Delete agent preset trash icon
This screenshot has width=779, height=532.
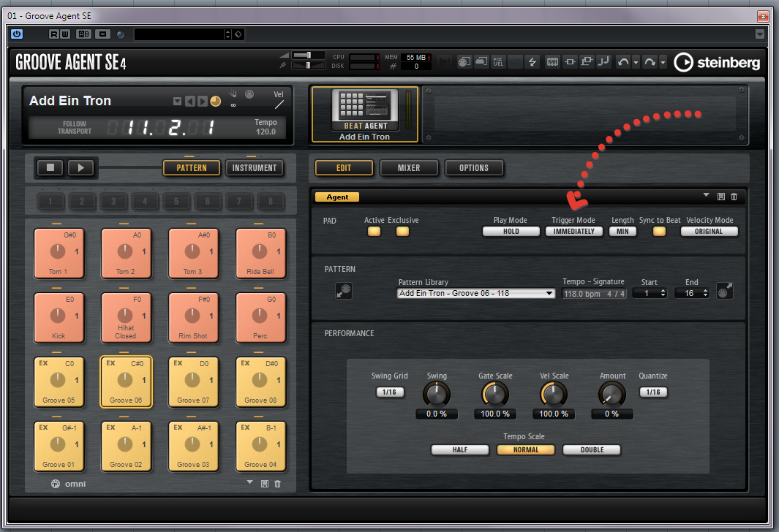click(734, 197)
